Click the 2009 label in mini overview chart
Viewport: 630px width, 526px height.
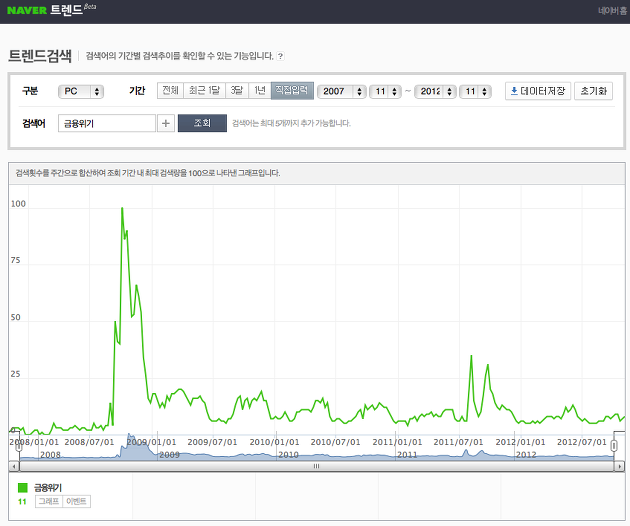(x=169, y=455)
